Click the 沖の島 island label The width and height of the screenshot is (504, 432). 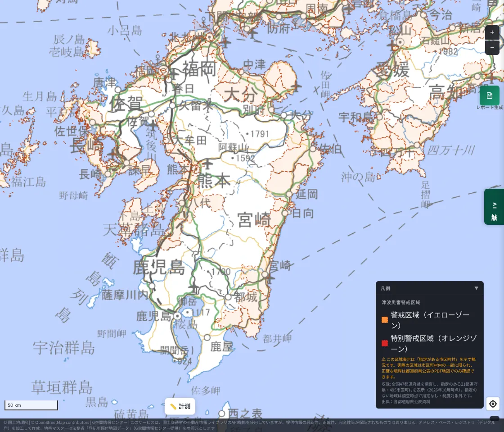coord(358,177)
